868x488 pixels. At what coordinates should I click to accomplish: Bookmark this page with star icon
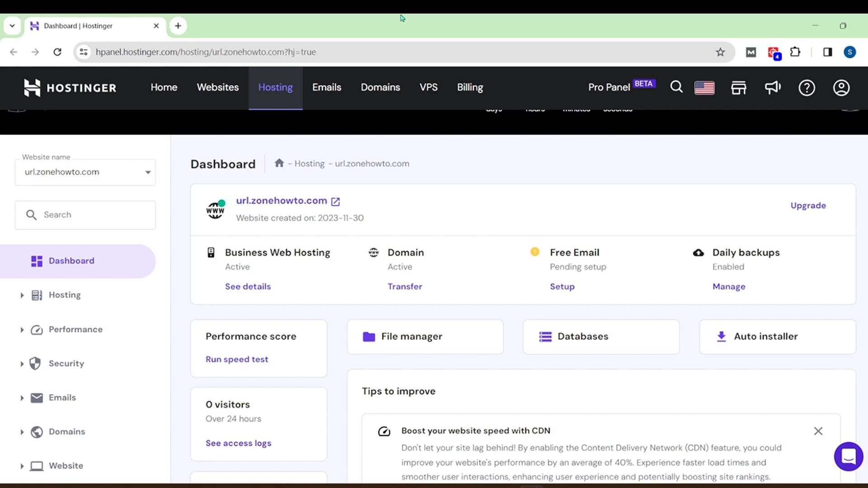click(x=720, y=52)
